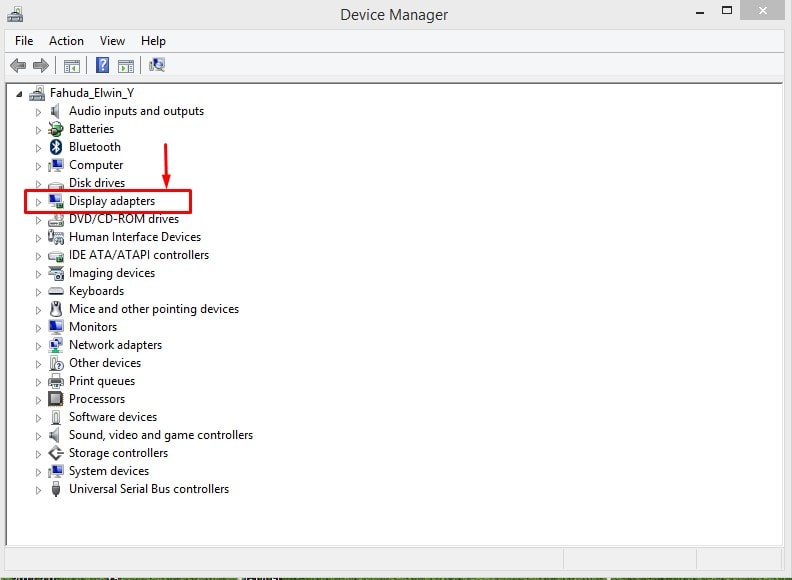792x580 pixels.
Task: Click the Network adapters icon
Action: pyautogui.click(x=56, y=345)
